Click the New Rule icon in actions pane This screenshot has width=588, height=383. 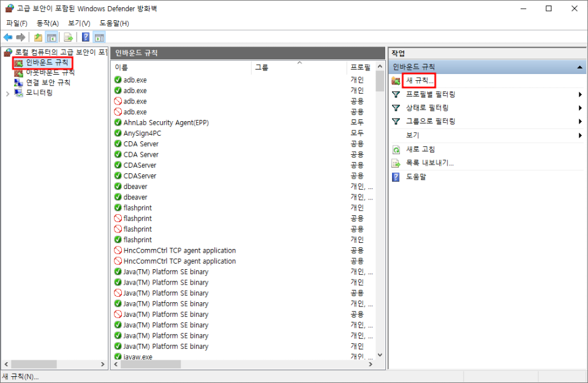click(x=396, y=80)
